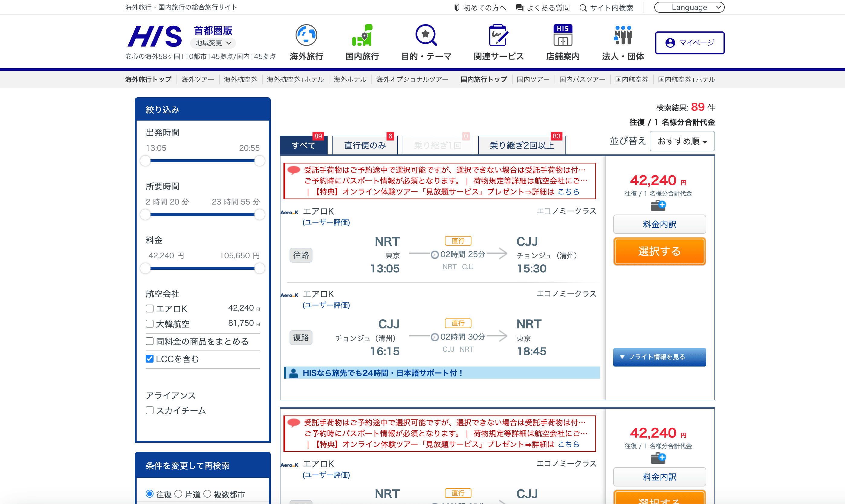Screen dimensions: 845x504
Task: Click the 店舗案内 HIS store icon
Action: pos(562,35)
